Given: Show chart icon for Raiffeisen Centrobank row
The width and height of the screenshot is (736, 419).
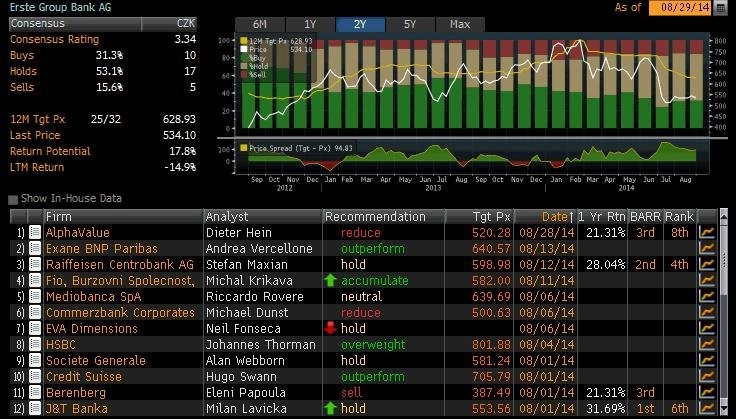Looking at the screenshot, I should pyautogui.click(x=706, y=264).
